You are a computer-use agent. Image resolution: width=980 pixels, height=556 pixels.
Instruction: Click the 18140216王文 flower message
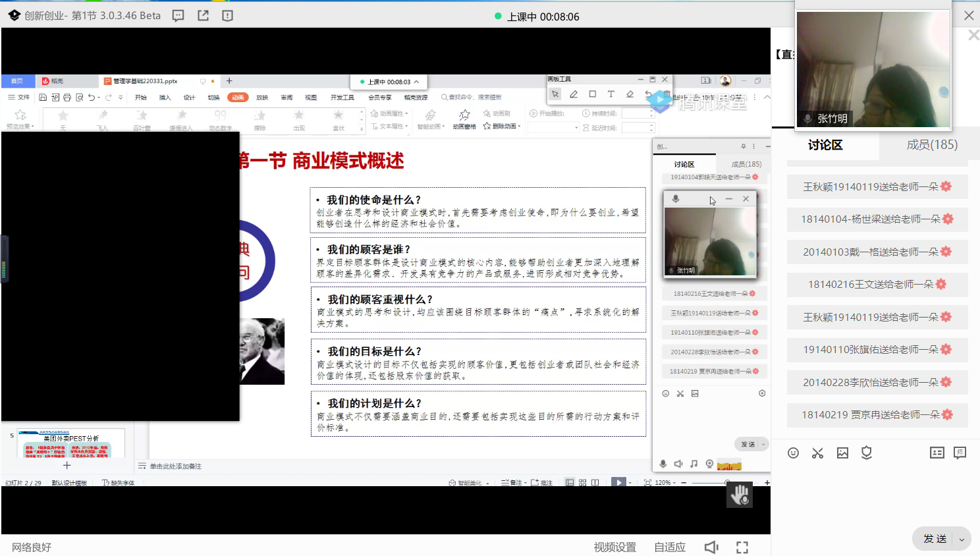pos(877,285)
